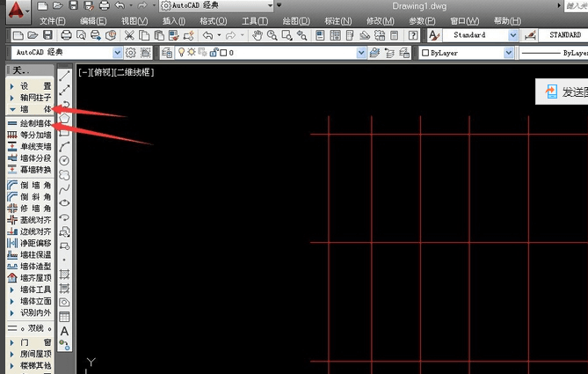
Task: Click the Help question mark icon
Action: (413, 36)
